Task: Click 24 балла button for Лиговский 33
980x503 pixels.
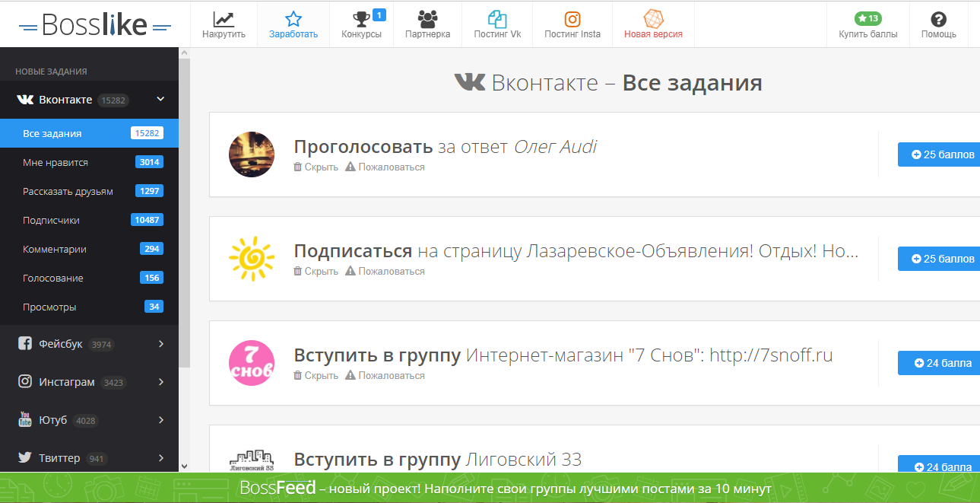Action: [939, 465]
